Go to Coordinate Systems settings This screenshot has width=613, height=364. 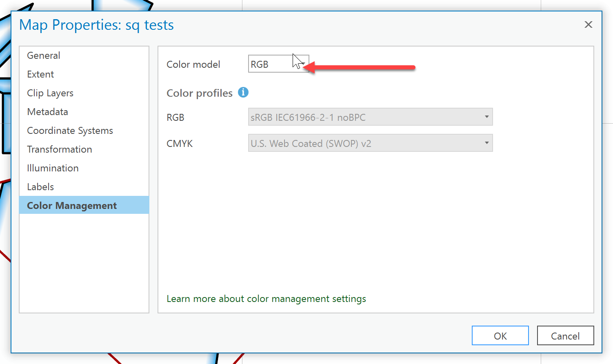point(70,130)
